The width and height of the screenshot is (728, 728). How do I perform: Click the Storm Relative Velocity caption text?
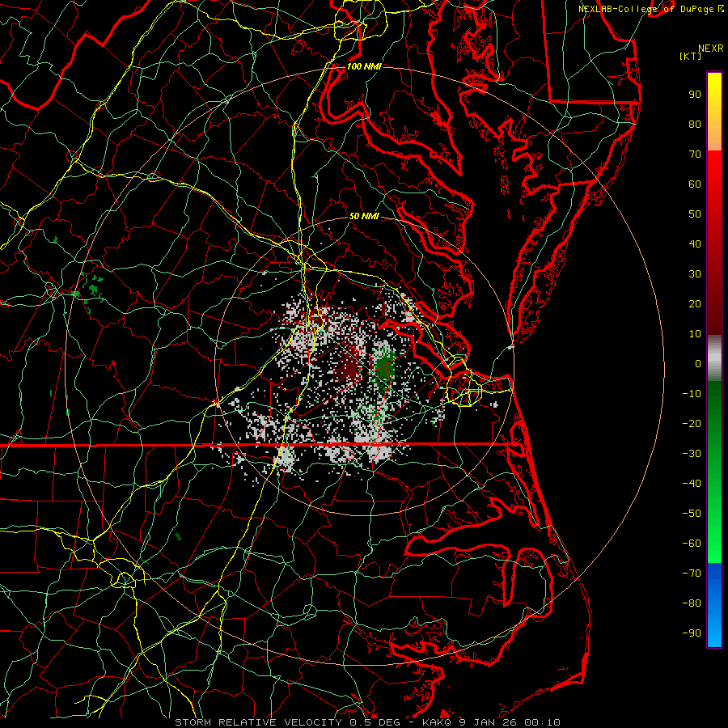pyautogui.click(x=367, y=722)
